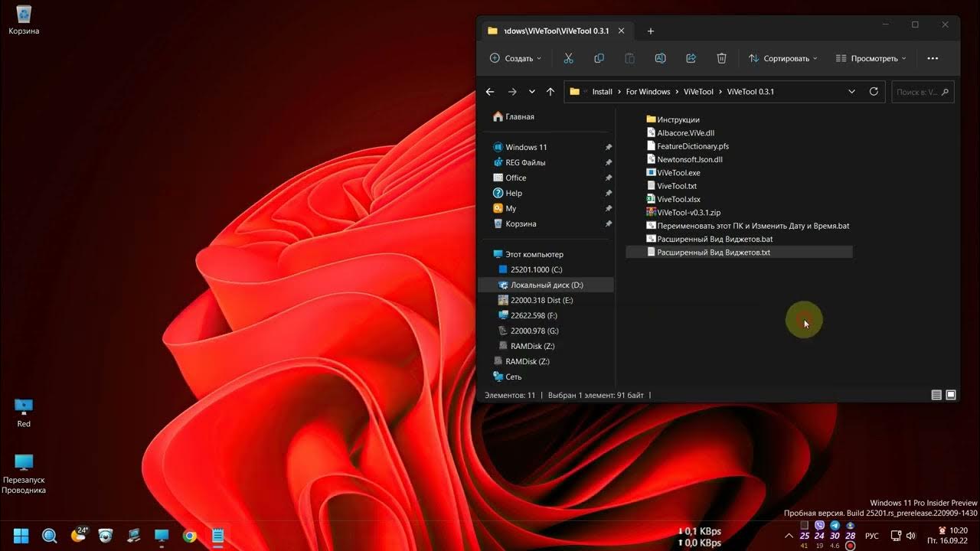Open the weather widget showing 24°
The image size is (980, 551).
point(79,534)
